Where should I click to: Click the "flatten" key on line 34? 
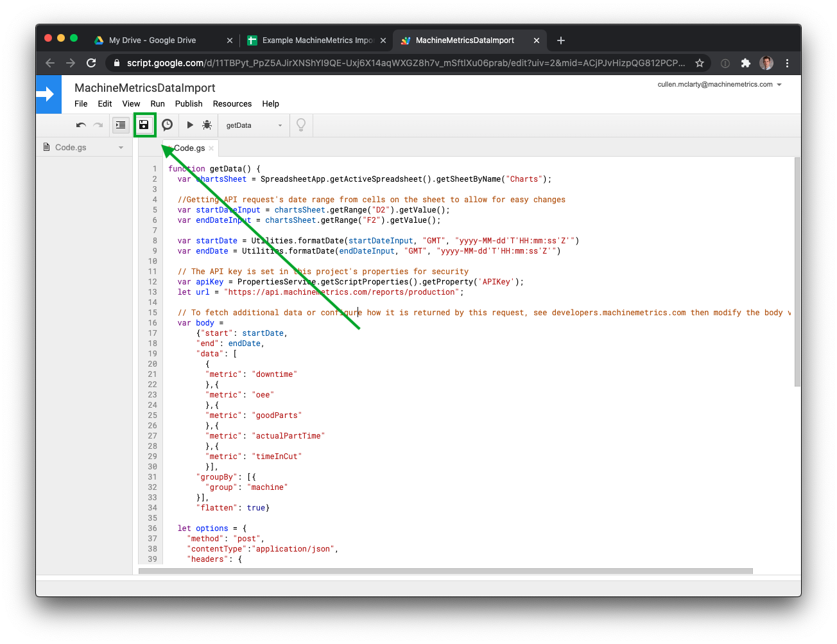point(217,508)
